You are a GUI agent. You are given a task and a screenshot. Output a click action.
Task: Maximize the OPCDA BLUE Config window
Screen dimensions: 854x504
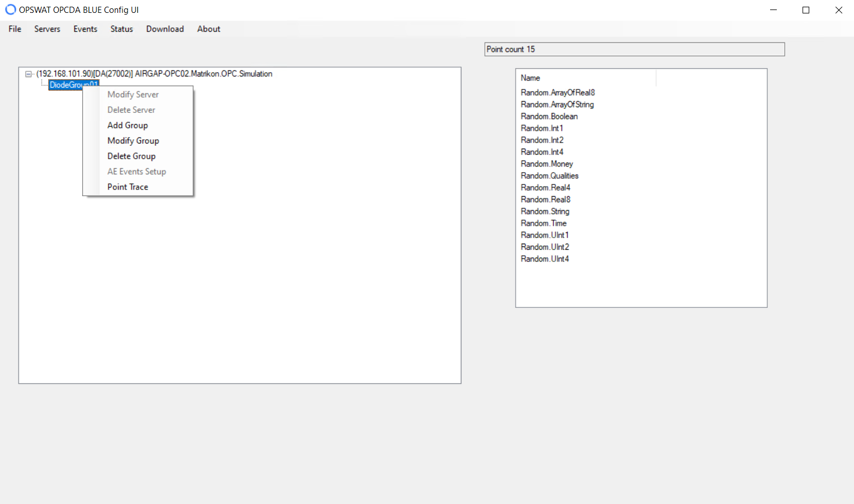(806, 9)
